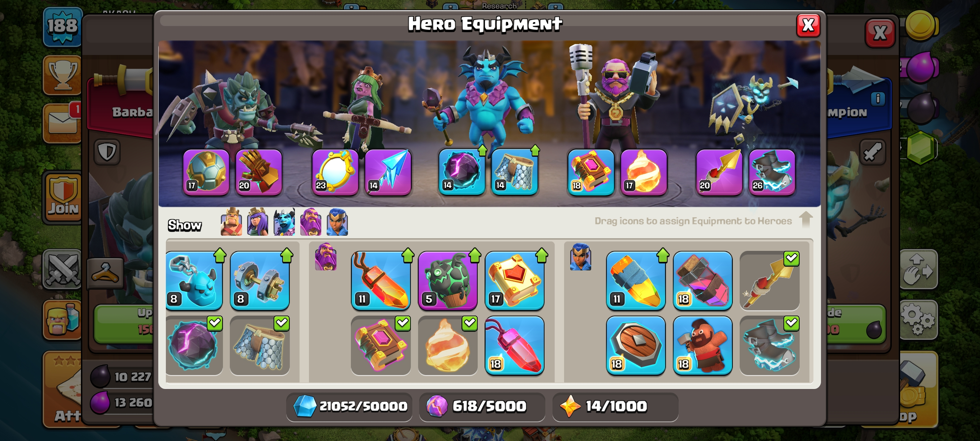Open the Join clan shield button
The width and height of the screenshot is (980, 441).
point(63,197)
